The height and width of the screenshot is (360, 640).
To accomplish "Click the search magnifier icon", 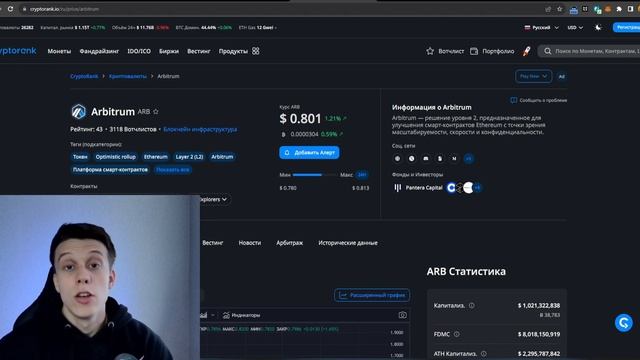I will pyautogui.click(x=548, y=51).
